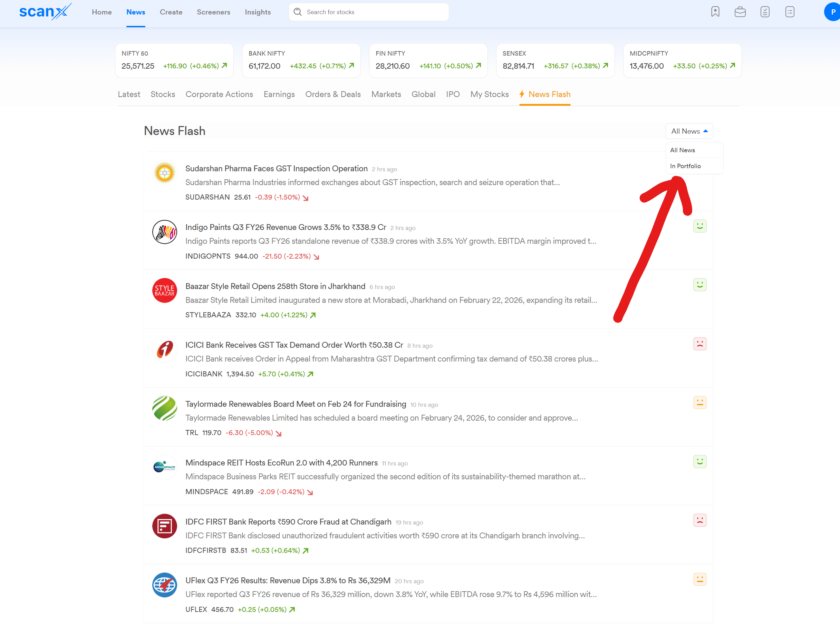Click red sad face on ICICI Bank news
Screen dimensions: 840x624
(x=699, y=344)
